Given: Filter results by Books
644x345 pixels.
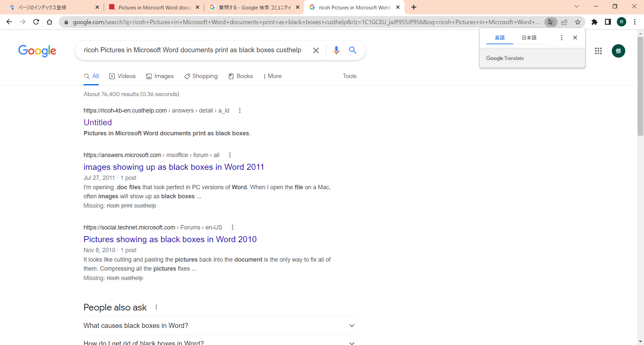Looking at the screenshot, I should pyautogui.click(x=240, y=76).
